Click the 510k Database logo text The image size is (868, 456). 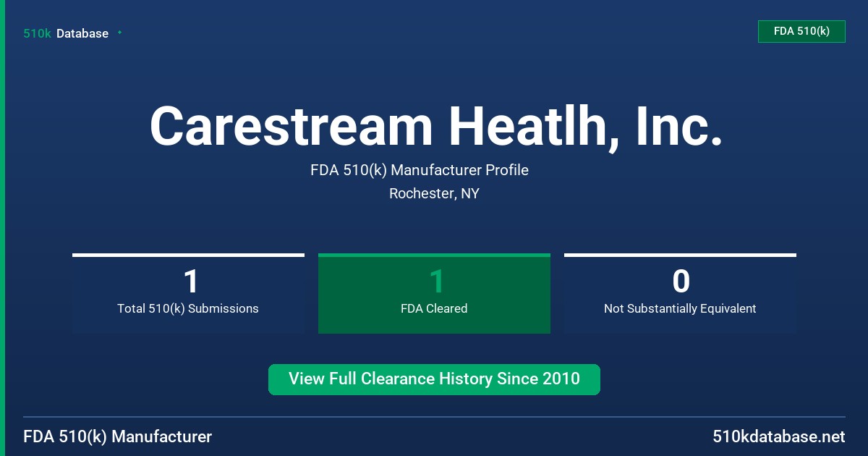point(66,33)
